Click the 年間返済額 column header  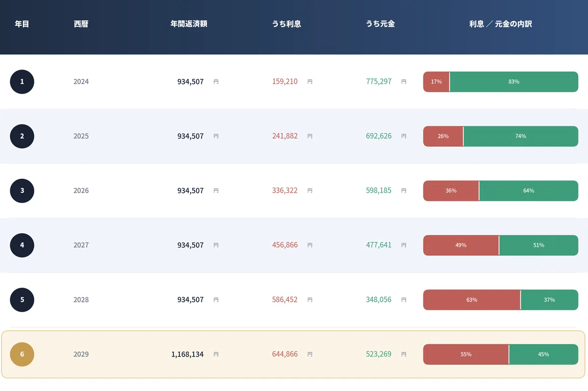(189, 24)
